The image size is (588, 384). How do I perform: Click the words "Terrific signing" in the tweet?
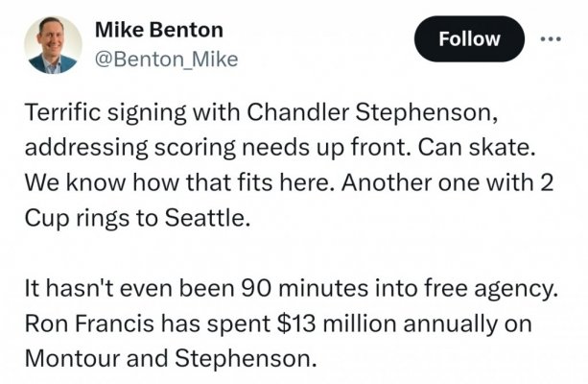pyautogui.click(x=106, y=113)
